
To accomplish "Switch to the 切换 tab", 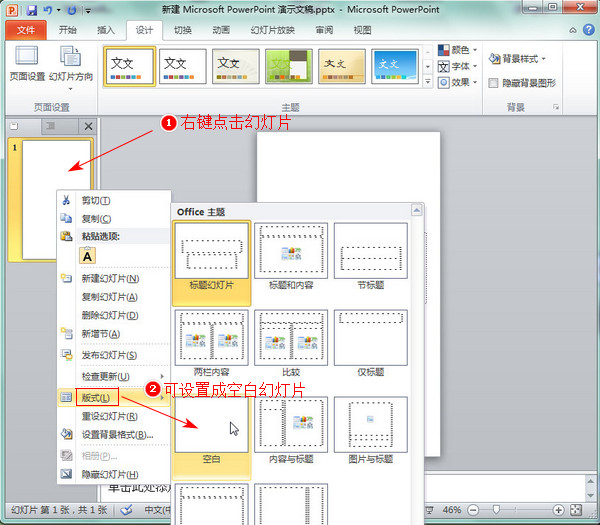I will coord(183,30).
